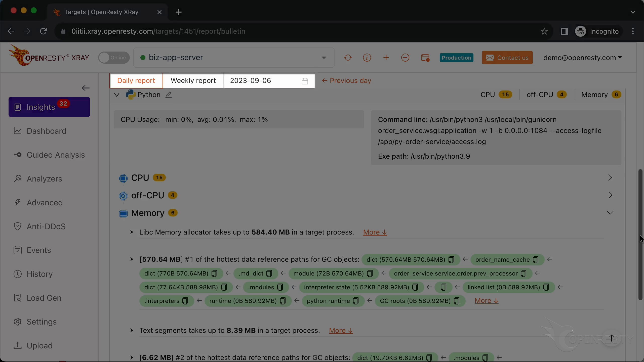Open Insights in the sidebar

[x=49, y=107]
